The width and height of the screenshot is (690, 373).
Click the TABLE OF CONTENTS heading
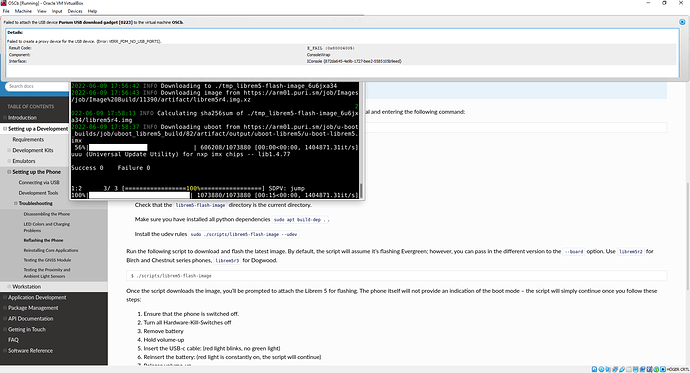(30, 106)
